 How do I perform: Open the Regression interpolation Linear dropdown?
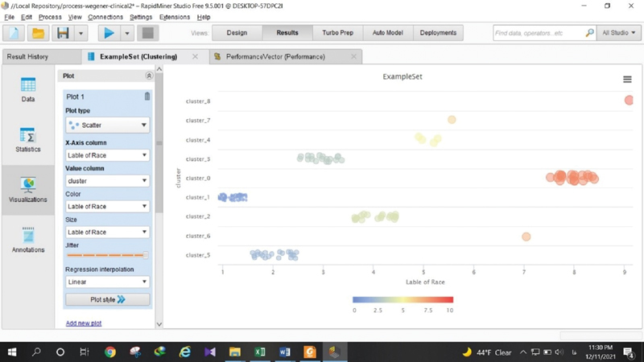[107, 282]
